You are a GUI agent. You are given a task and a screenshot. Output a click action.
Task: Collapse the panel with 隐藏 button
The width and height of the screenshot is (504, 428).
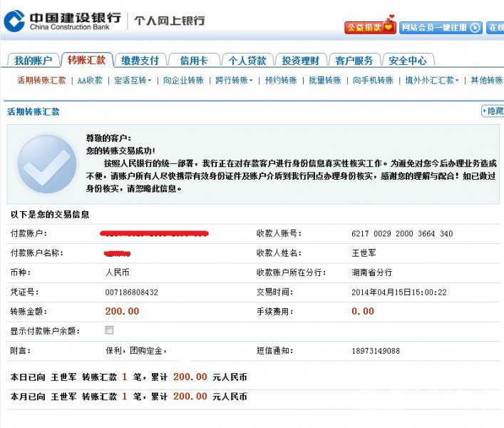pos(493,111)
